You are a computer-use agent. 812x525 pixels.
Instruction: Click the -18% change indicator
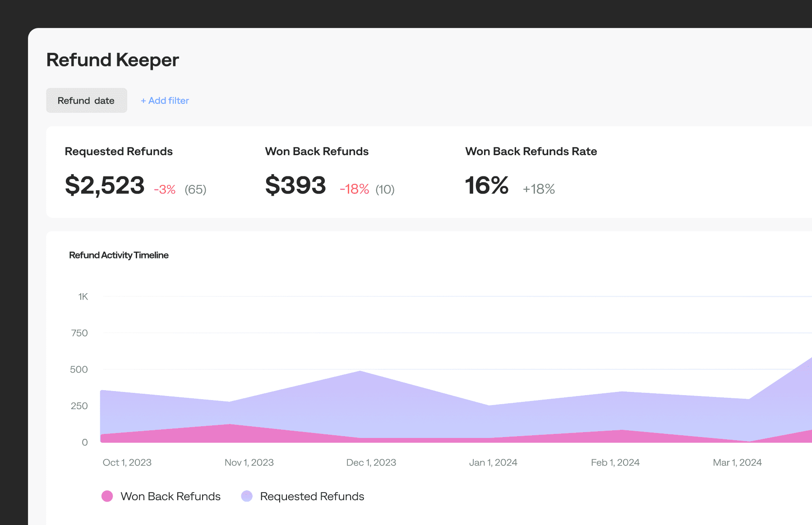355,189
